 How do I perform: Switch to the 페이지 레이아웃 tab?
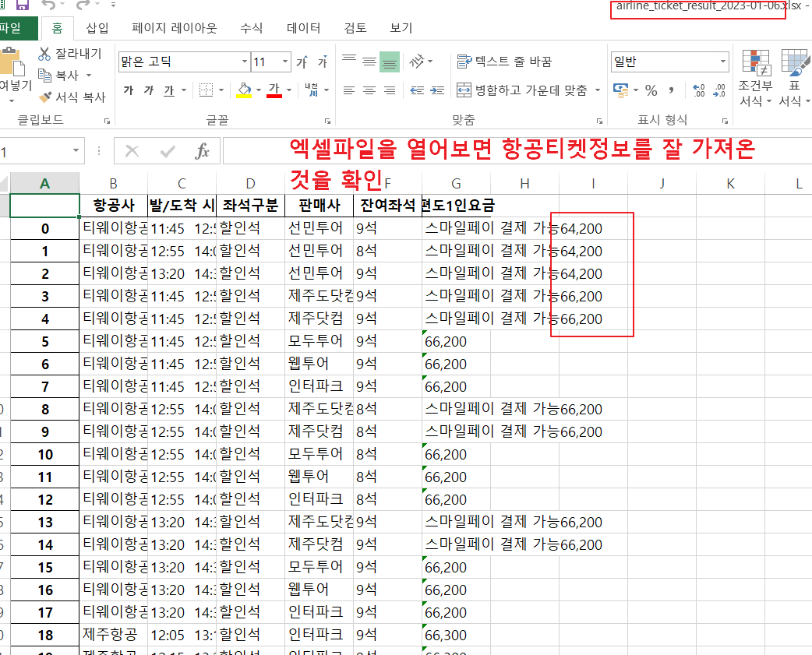[175, 28]
